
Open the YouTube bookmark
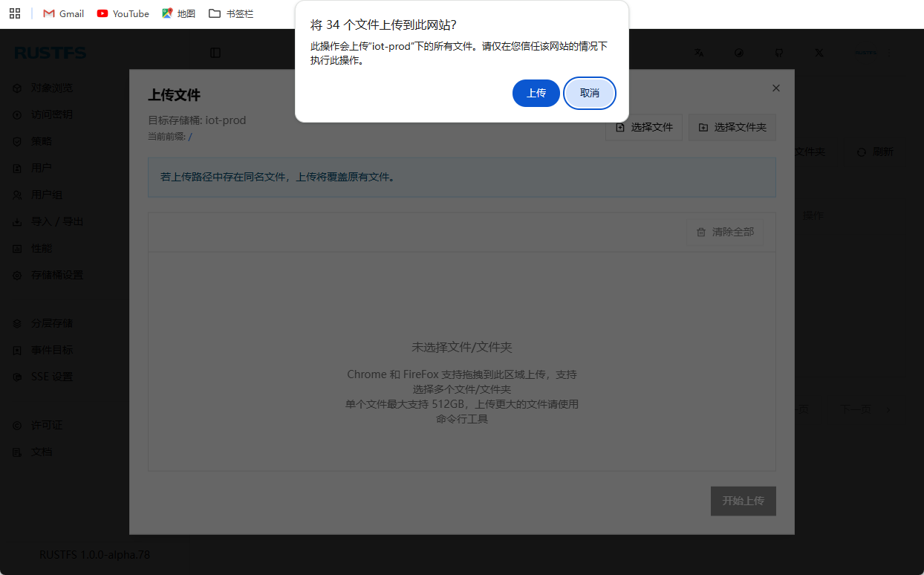coord(123,13)
